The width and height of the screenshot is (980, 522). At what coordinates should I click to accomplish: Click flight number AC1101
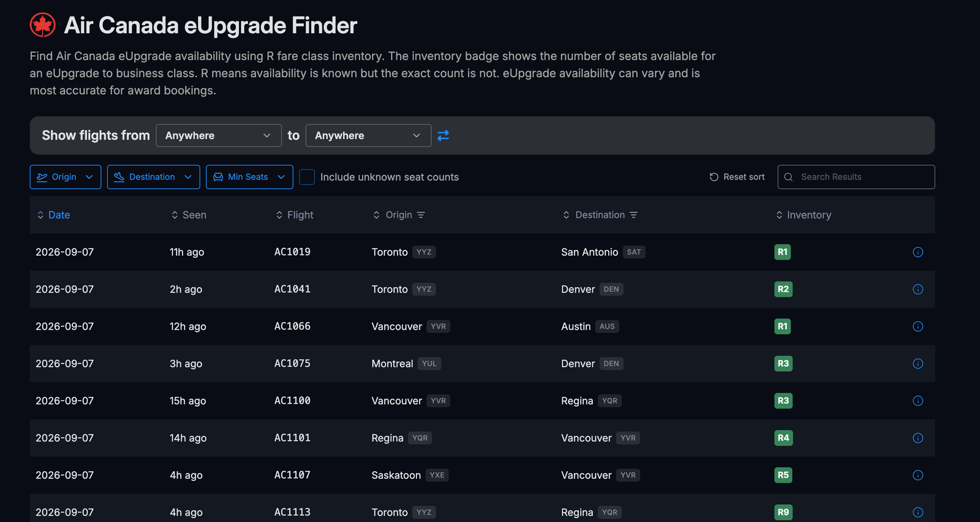pyautogui.click(x=292, y=438)
